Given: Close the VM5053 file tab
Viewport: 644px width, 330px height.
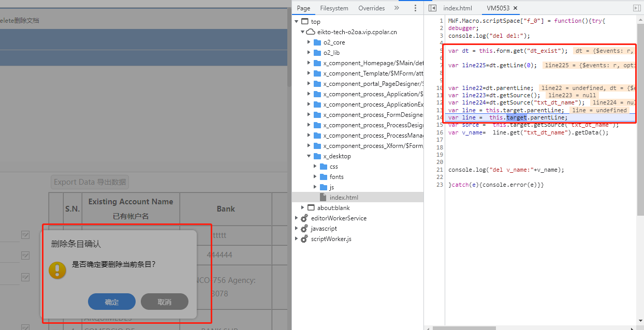Looking at the screenshot, I should pos(515,8).
